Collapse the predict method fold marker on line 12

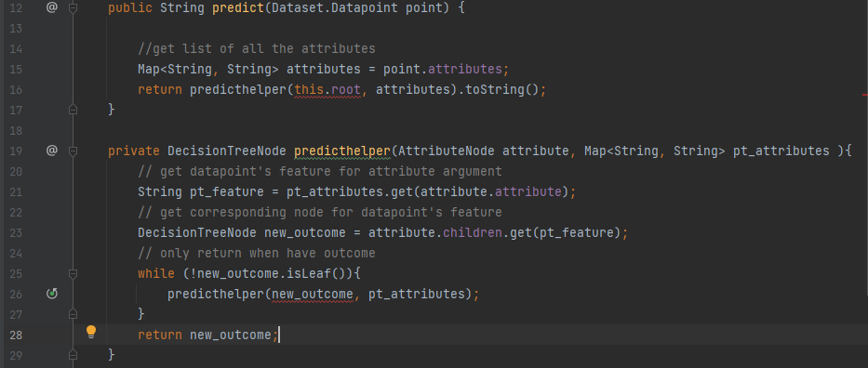tap(73, 8)
